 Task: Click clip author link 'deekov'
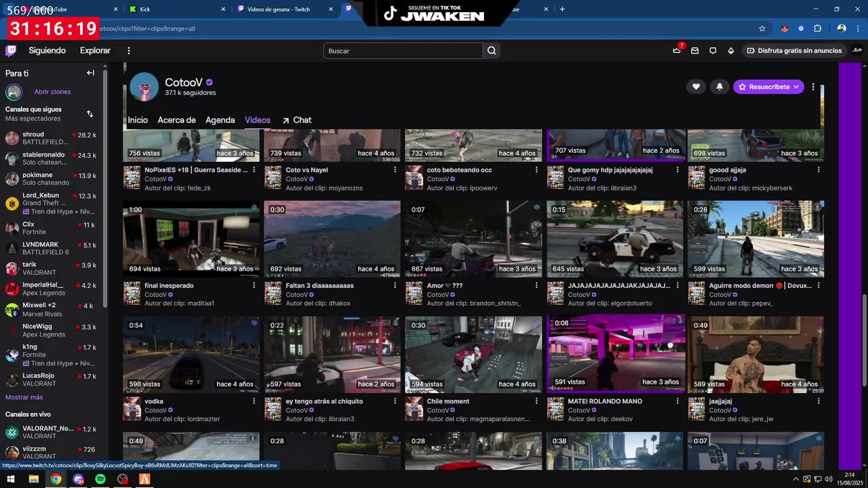tap(622, 419)
